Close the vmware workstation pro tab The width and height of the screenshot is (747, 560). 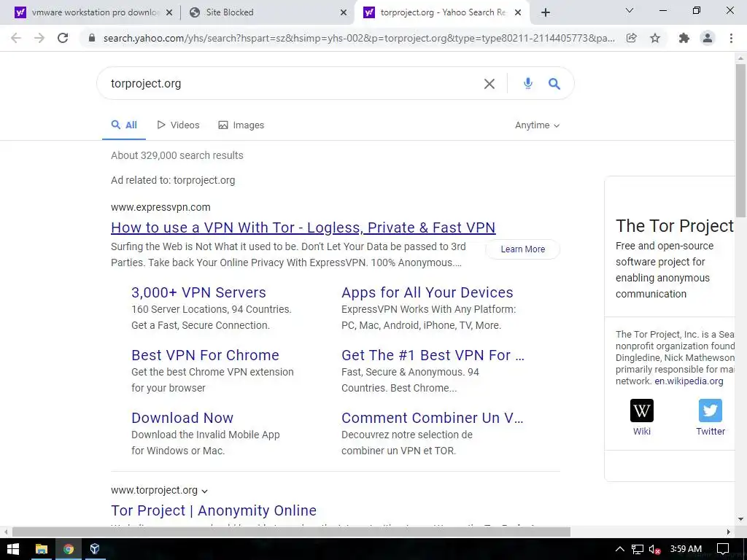(x=169, y=13)
